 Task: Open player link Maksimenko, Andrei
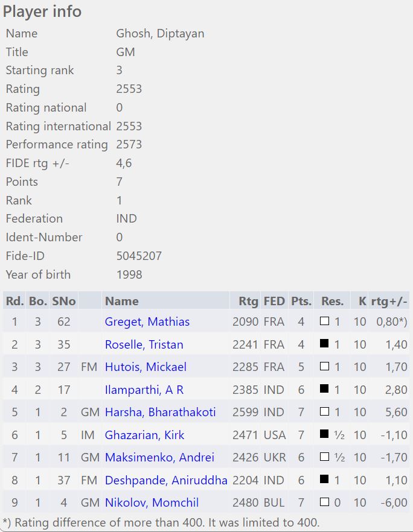(x=159, y=457)
